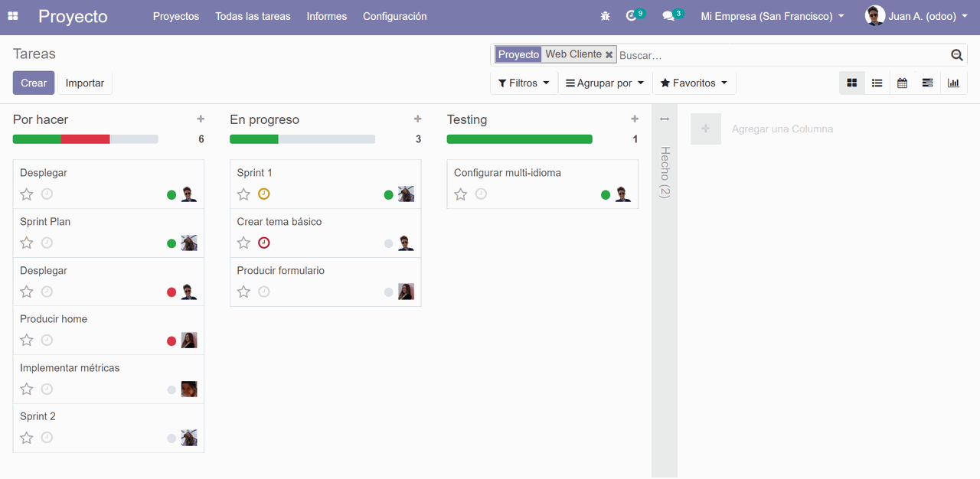
Task: Open the apps menu grid icon
Action: 12,15
